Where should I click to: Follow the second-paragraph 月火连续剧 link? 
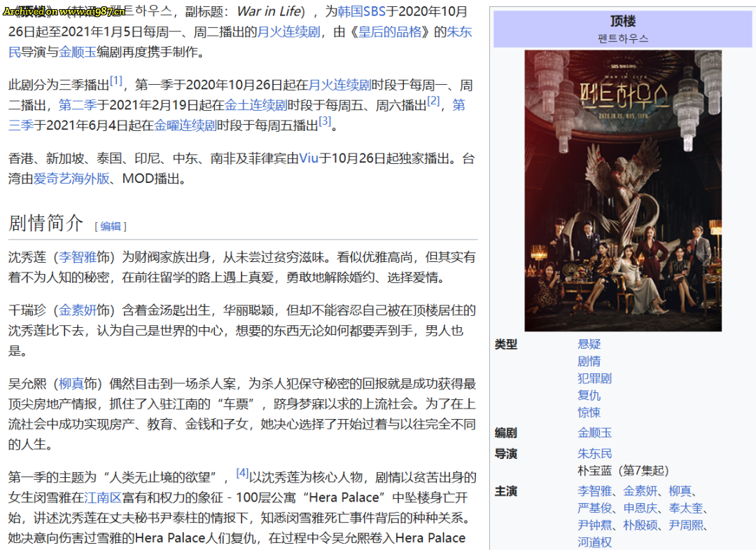click(x=339, y=85)
